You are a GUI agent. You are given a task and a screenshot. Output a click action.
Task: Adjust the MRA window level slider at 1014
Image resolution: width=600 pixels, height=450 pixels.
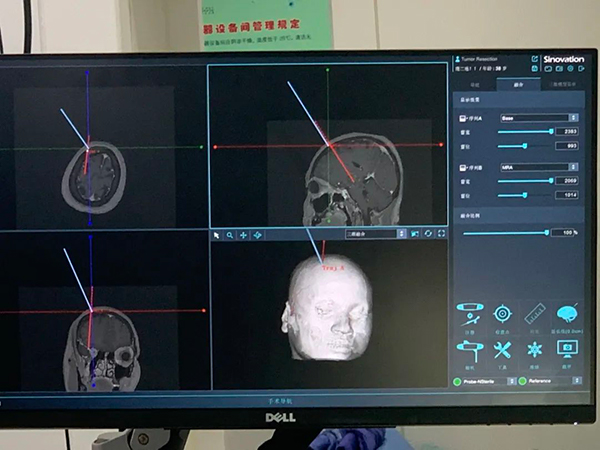(x=525, y=195)
